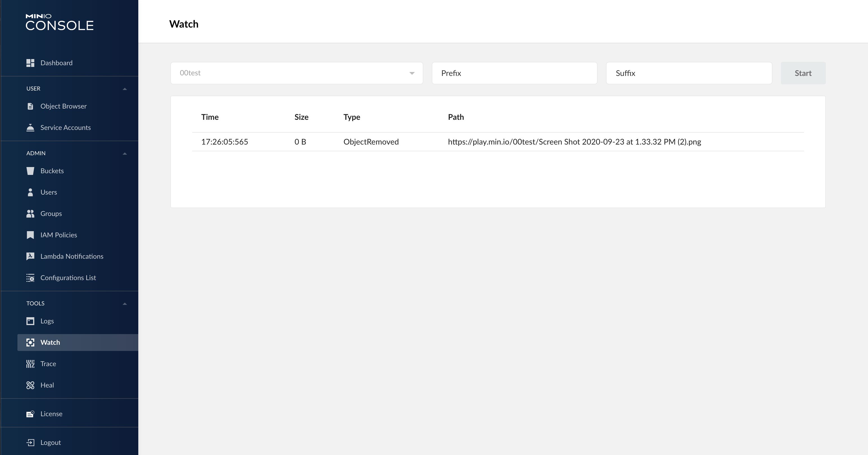Click the ObjectRemoved type cell
Screen dimensions: 868x455
[371, 142]
